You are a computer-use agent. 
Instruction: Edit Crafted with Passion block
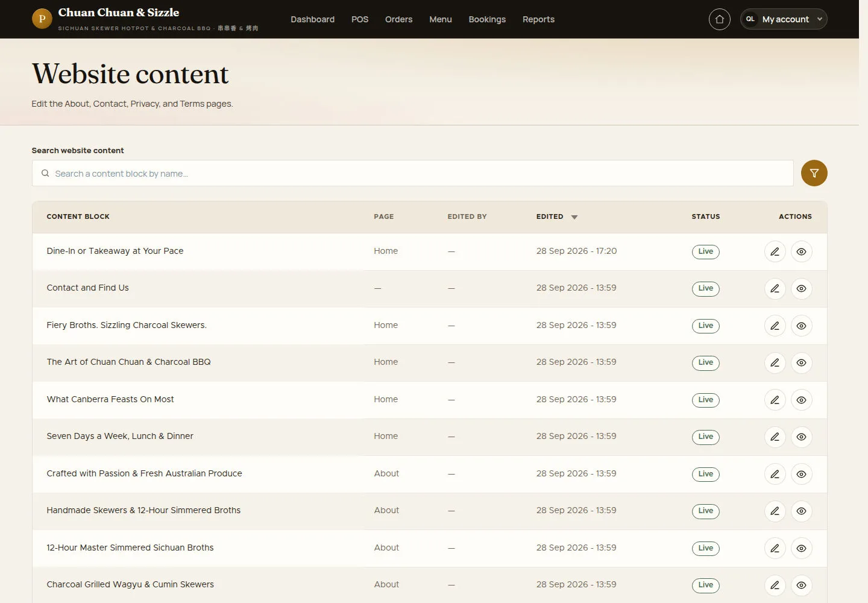tap(775, 474)
